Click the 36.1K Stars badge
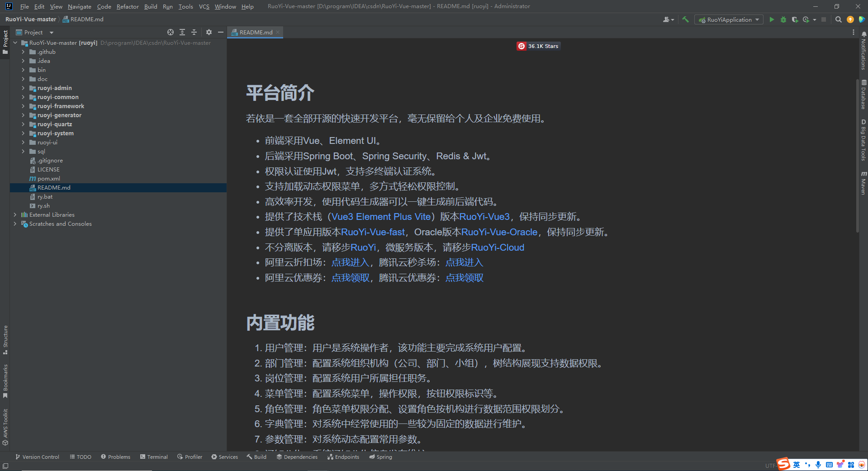868x471 pixels. [x=538, y=46]
